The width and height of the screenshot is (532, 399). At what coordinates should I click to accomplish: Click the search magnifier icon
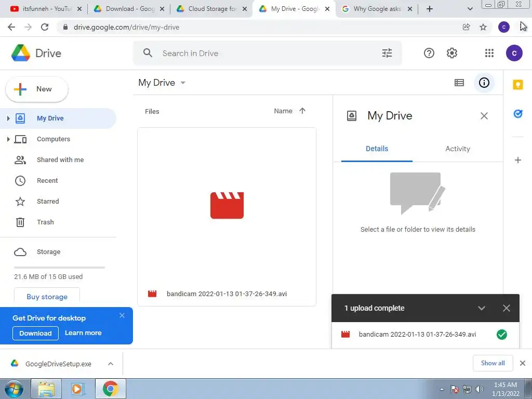click(x=148, y=53)
